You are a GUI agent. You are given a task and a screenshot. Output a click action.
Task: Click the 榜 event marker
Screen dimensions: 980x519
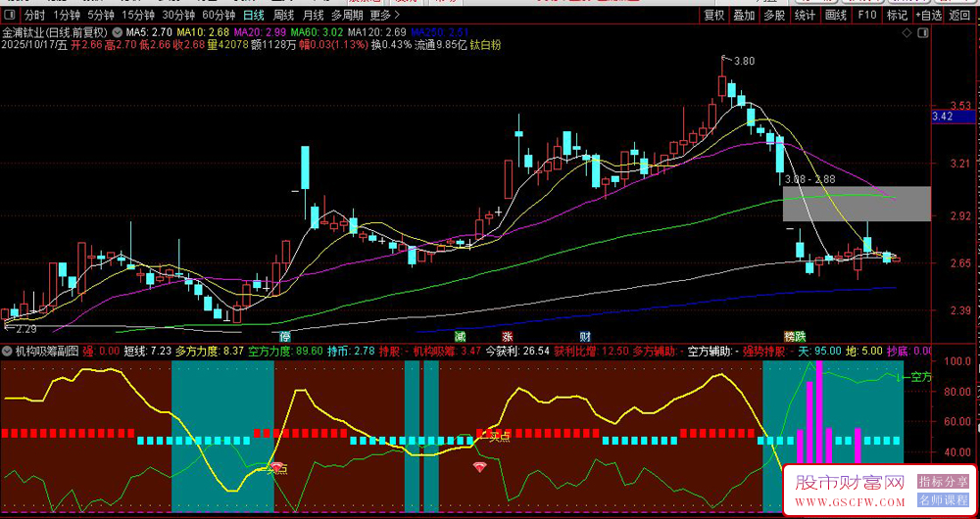[788, 337]
